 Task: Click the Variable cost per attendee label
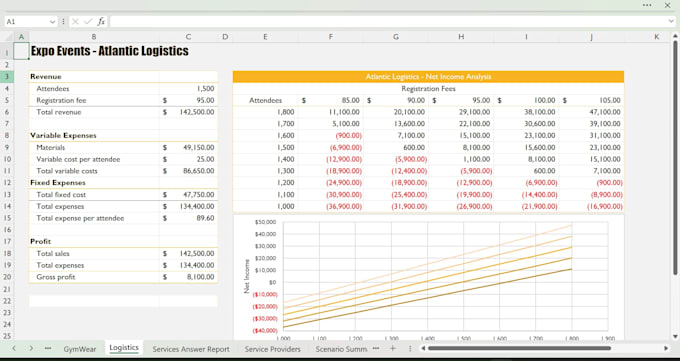click(78, 159)
